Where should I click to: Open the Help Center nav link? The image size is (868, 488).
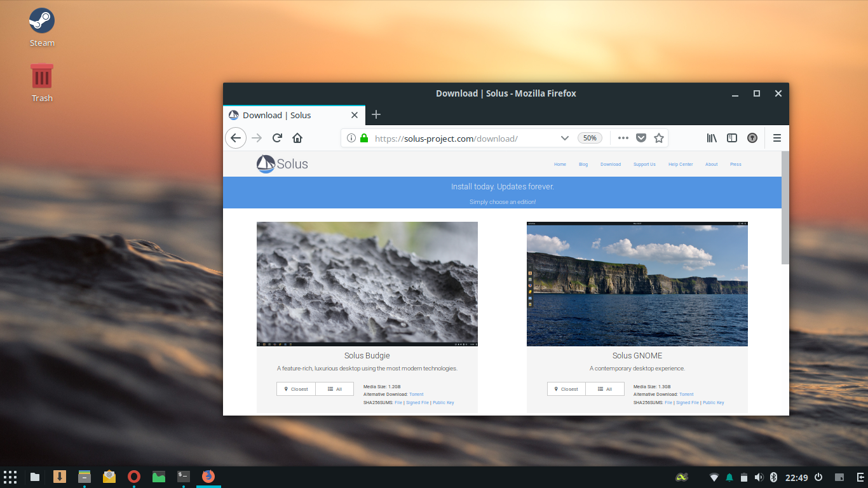tap(681, 165)
